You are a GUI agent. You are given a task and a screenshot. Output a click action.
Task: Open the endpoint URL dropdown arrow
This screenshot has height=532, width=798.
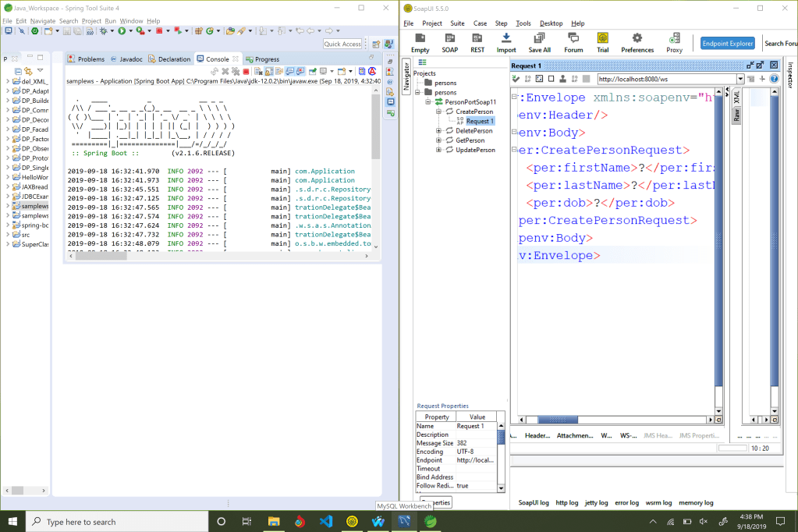tap(739, 79)
